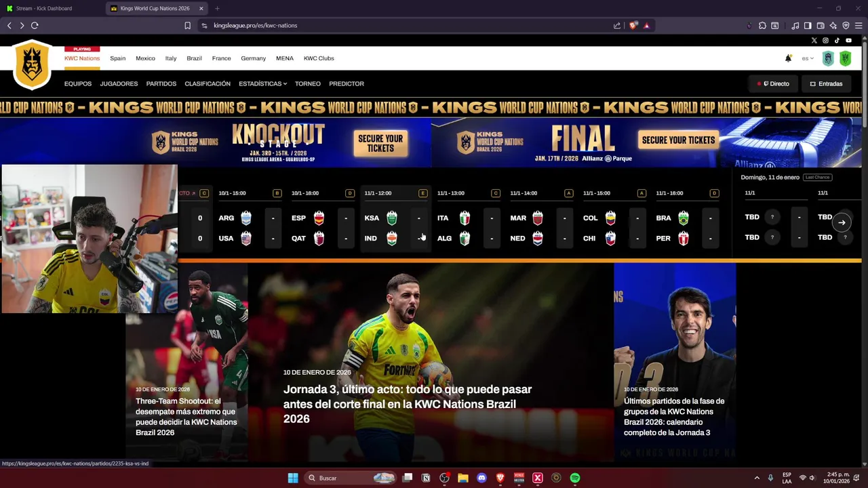Open the Brave VPN shield icon
868x488 pixels.
(846, 26)
